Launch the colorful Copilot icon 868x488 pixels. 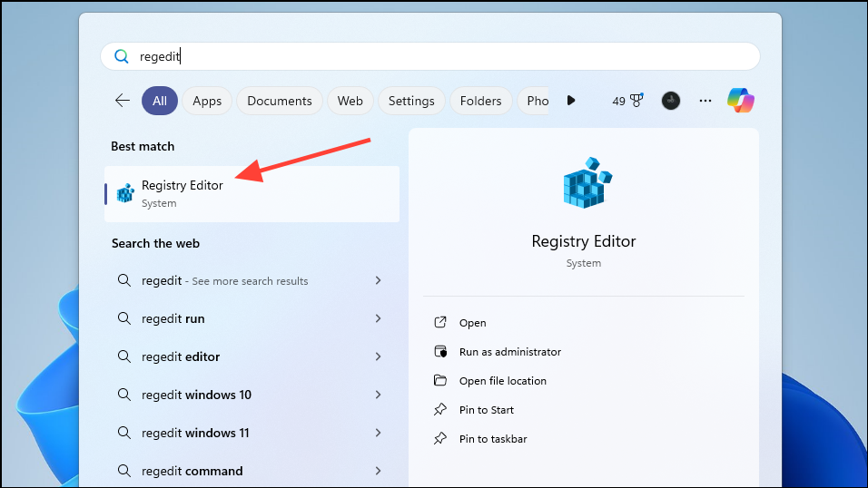click(741, 101)
